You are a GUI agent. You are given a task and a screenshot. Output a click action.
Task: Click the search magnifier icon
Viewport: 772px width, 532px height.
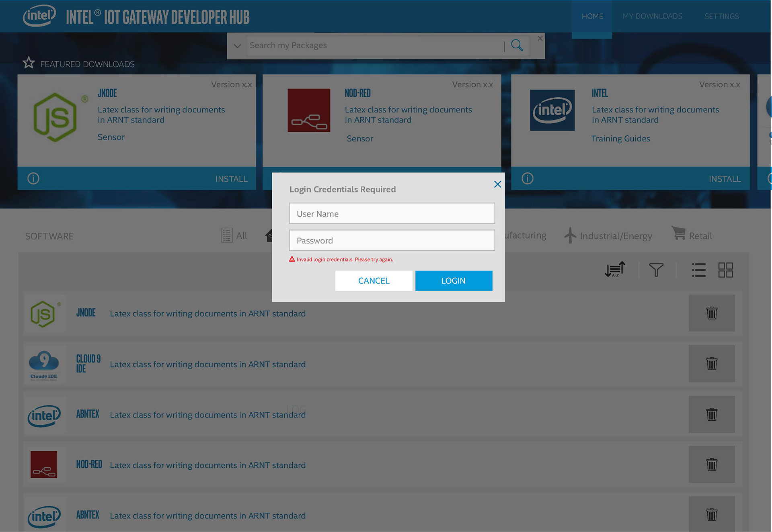[x=517, y=45]
